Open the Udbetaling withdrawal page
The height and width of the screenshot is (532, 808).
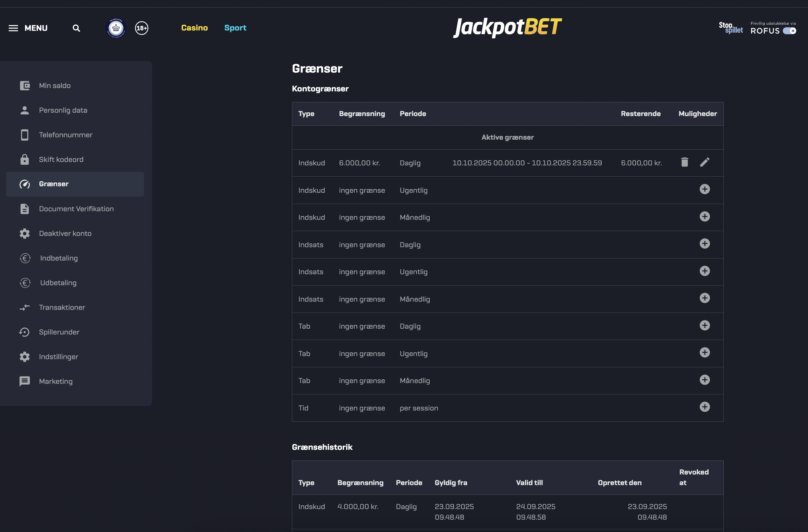(x=58, y=283)
